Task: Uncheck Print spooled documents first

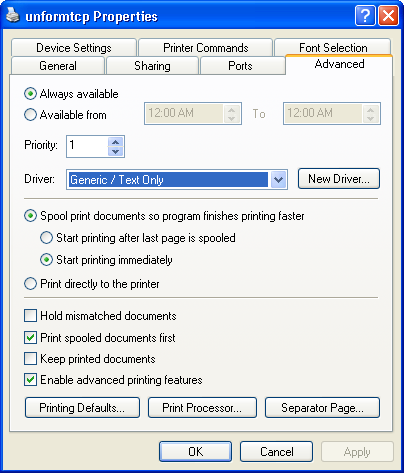Action: [x=30, y=337]
